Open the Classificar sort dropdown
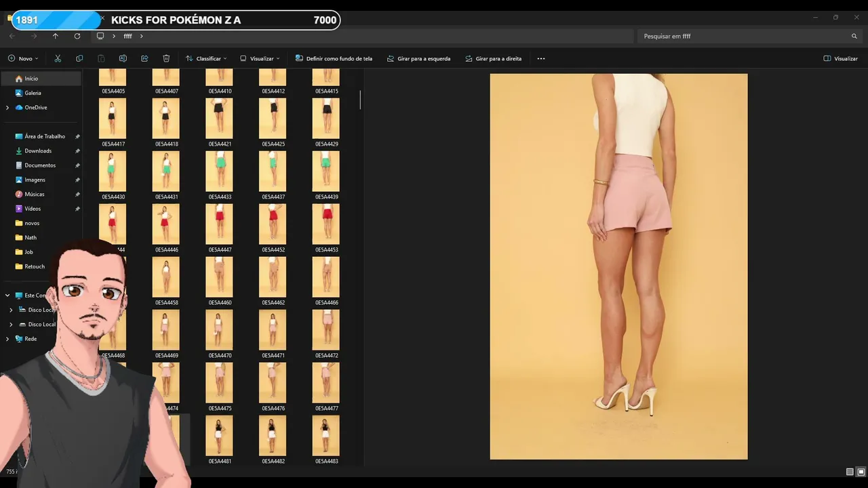The height and width of the screenshot is (488, 868). point(206,58)
